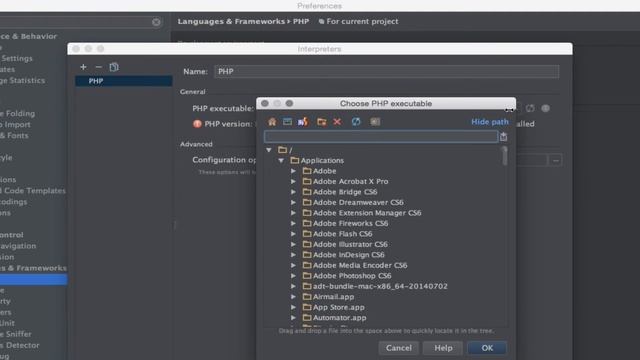This screenshot has width=640, height=360.
Task: Open path history icon beside path field
Action: (504, 137)
